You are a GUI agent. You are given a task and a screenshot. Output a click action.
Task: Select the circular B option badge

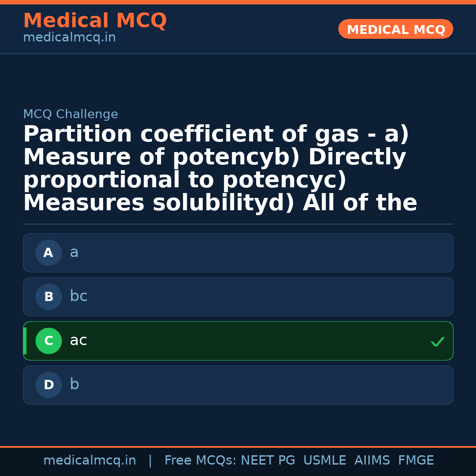point(48,297)
